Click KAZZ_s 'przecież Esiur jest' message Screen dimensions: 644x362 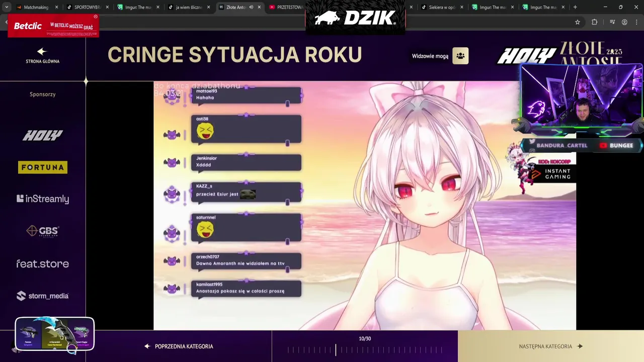tap(246, 192)
